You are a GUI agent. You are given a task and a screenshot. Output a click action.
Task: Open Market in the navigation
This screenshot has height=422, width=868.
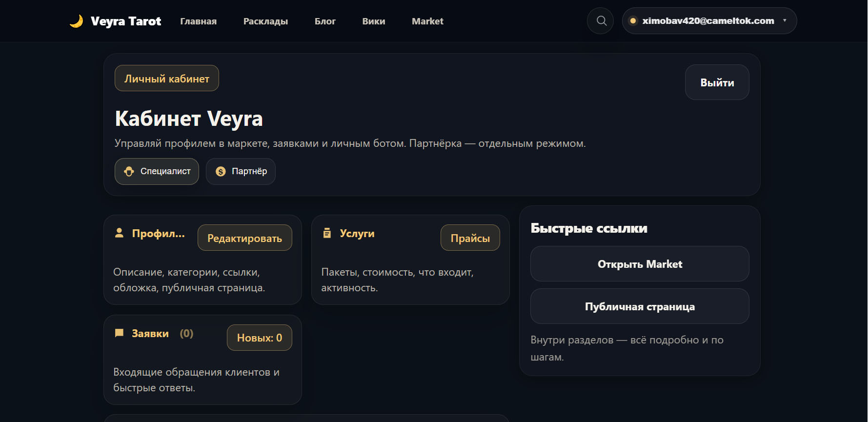427,21
